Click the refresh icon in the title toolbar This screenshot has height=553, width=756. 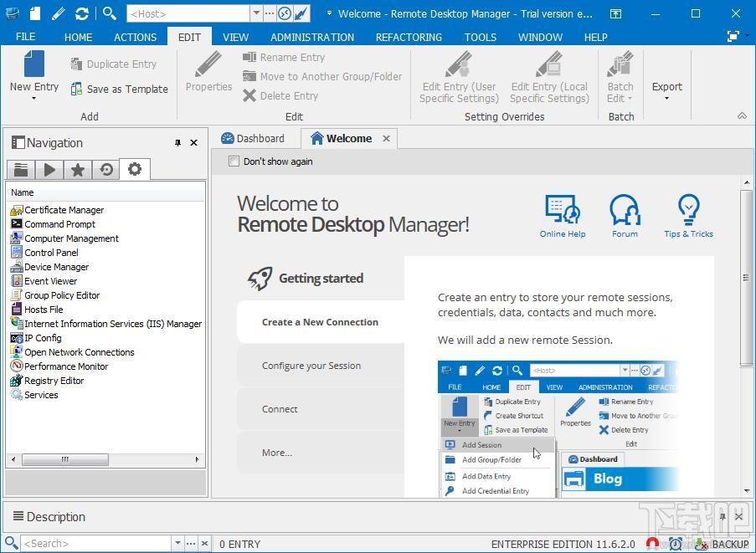(82, 13)
